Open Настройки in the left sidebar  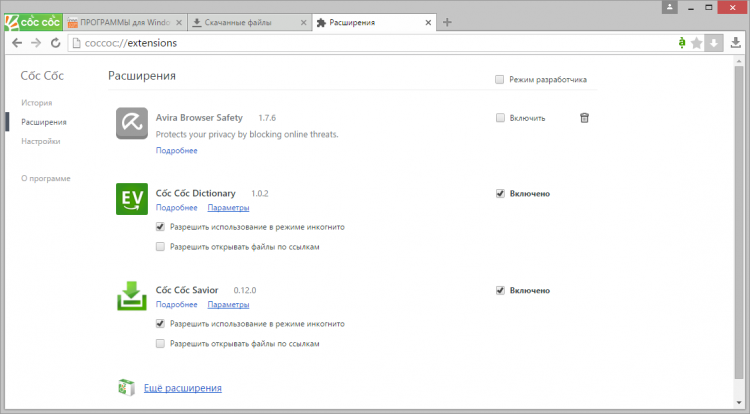[40, 141]
